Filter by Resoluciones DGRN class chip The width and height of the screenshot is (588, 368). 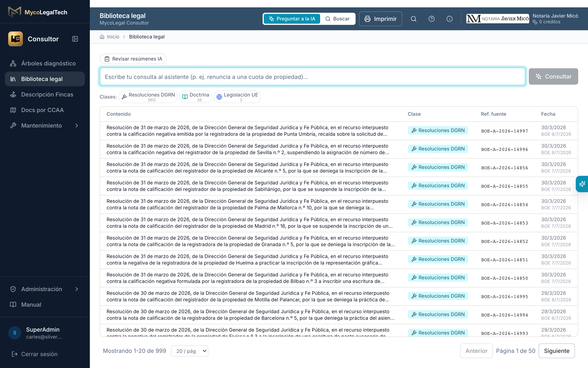point(148,97)
